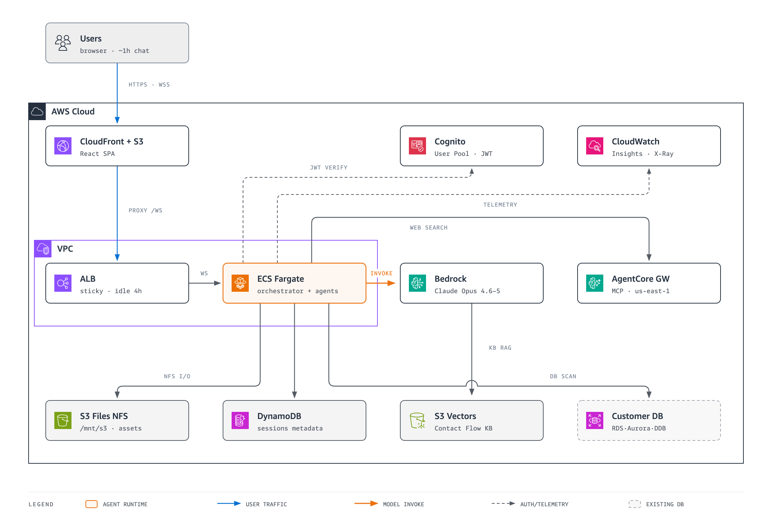Select 'EXISTING DB' legend text
The height and width of the screenshot is (532, 772).
[x=665, y=504]
